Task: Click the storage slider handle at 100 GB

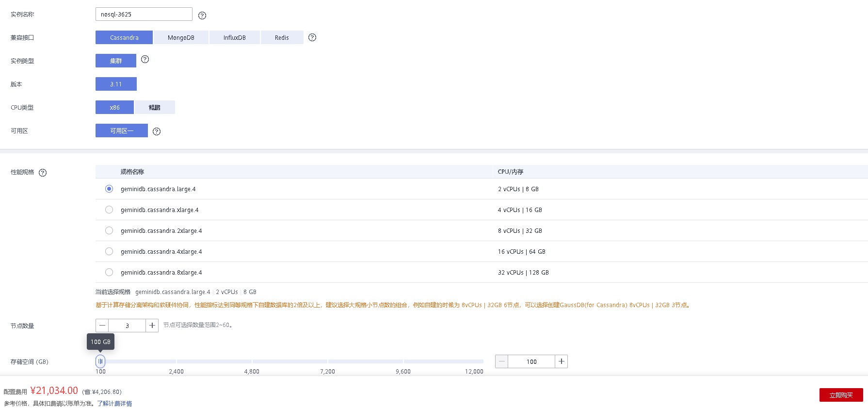Action: tap(100, 361)
